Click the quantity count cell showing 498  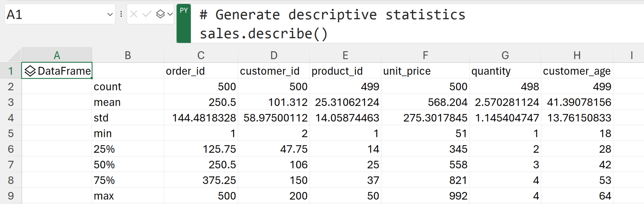[505, 87]
